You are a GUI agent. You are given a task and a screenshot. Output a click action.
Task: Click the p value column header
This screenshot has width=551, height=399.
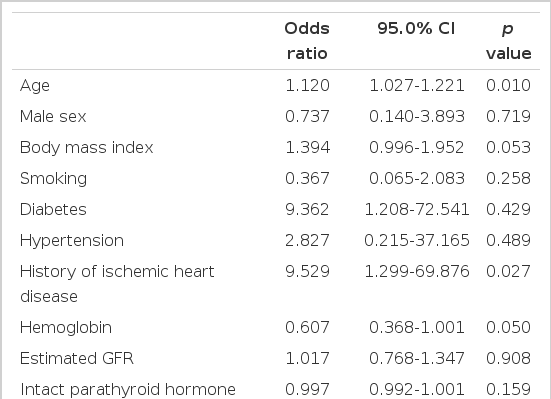(x=508, y=41)
